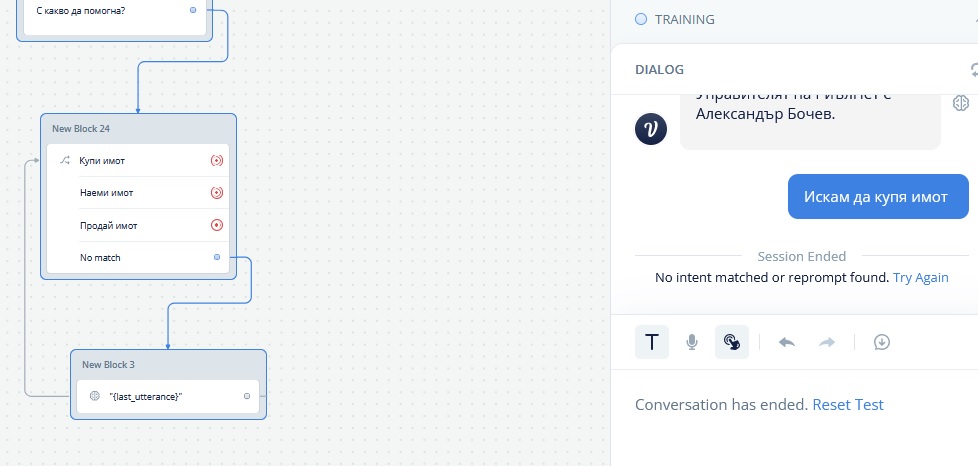Click the Продай имот intent port
Screen dimensions: 978x466
point(217,225)
